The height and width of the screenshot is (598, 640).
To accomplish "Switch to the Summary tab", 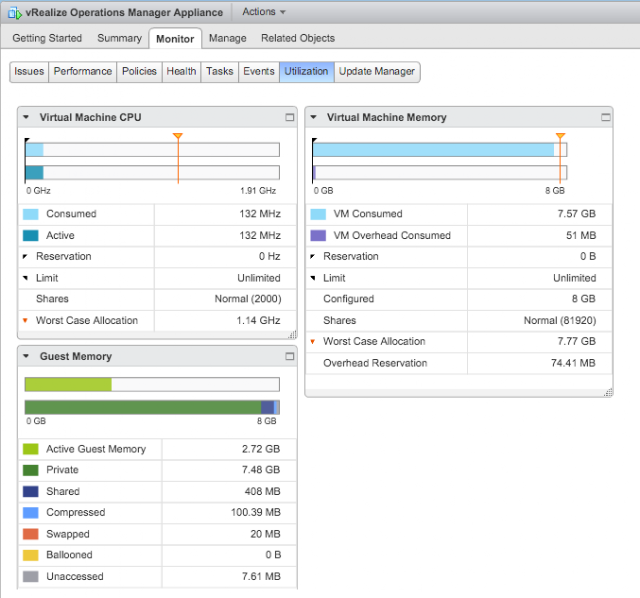I will (119, 38).
